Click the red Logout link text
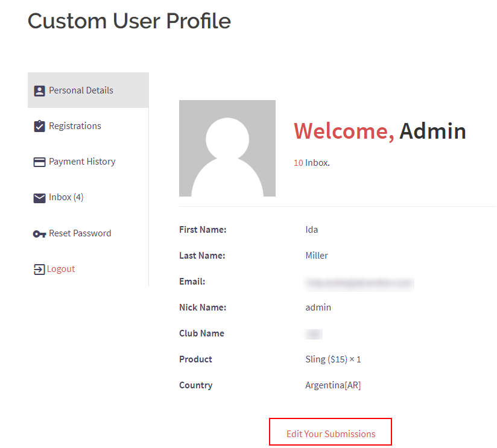The width and height of the screenshot is (497, 448). 61,269
